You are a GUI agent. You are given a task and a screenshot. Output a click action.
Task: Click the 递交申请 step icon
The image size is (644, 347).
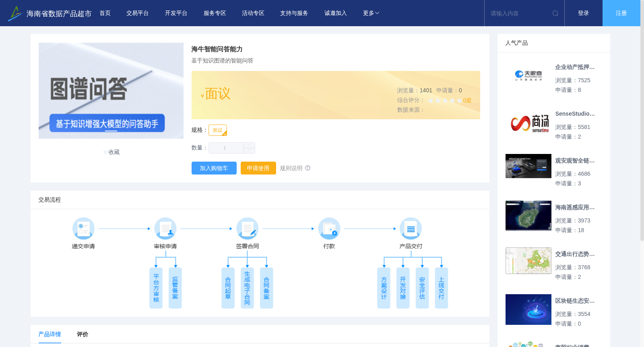pyautogui.click(x=83, y=229)
